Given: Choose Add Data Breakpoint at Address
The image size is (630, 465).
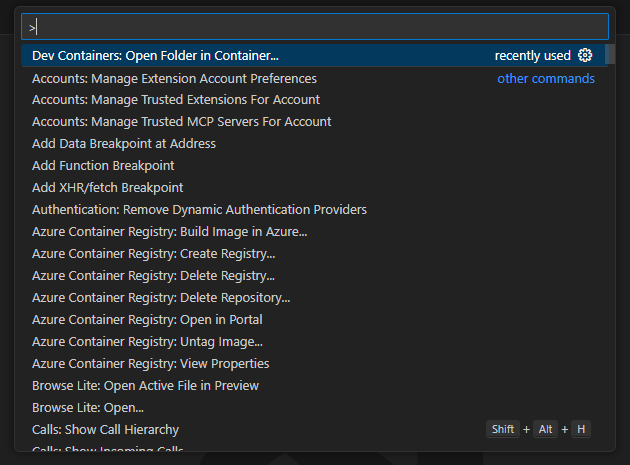Looking at the screenshot, I should (313, 144).
